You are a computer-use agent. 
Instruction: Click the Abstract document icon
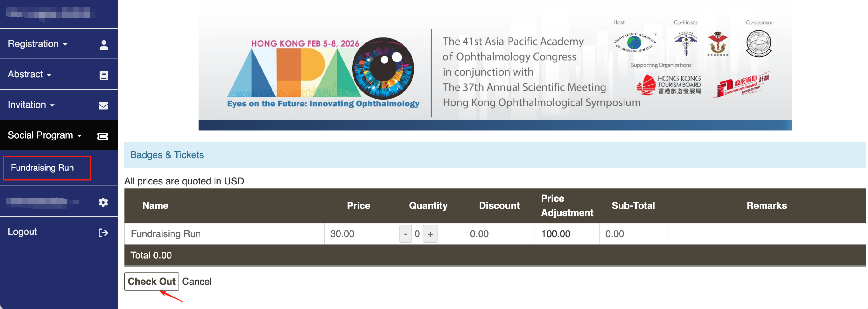click(x=104, y=75)
